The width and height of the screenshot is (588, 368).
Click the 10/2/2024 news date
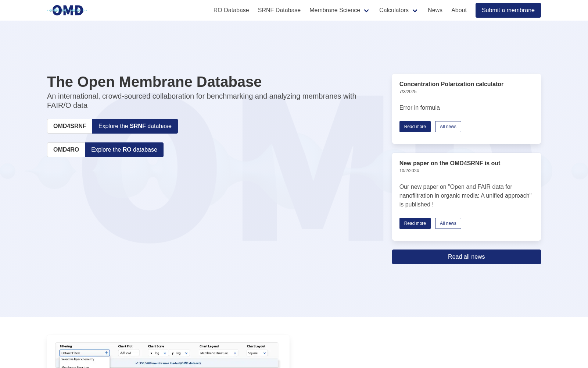coord(409,171)
